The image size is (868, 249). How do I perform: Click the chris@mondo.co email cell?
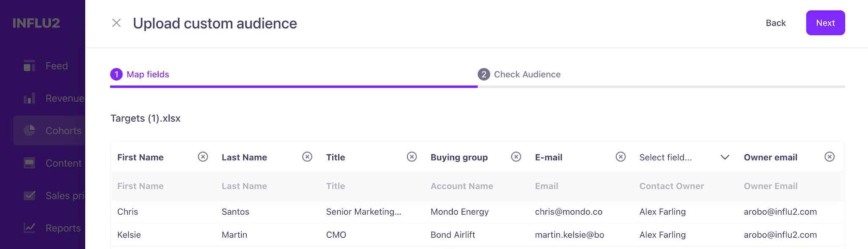[568, 212]
